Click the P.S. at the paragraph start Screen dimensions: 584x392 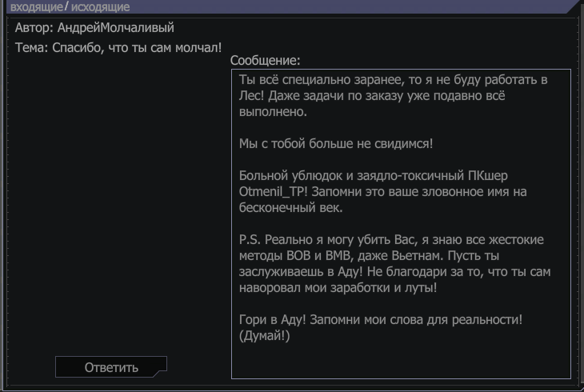(x=250, y=239)
